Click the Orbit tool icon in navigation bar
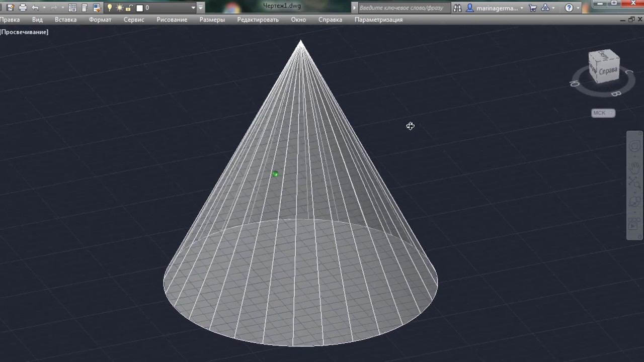 point(634,202)
